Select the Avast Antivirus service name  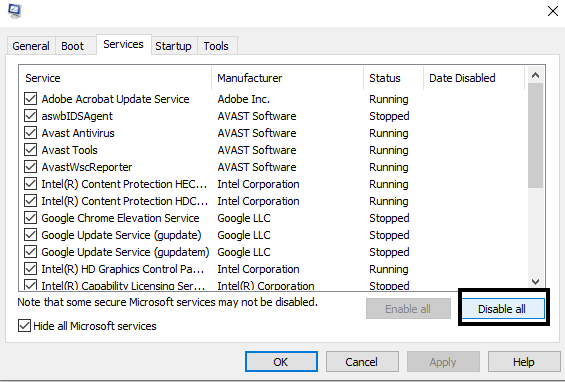[78, 133]
